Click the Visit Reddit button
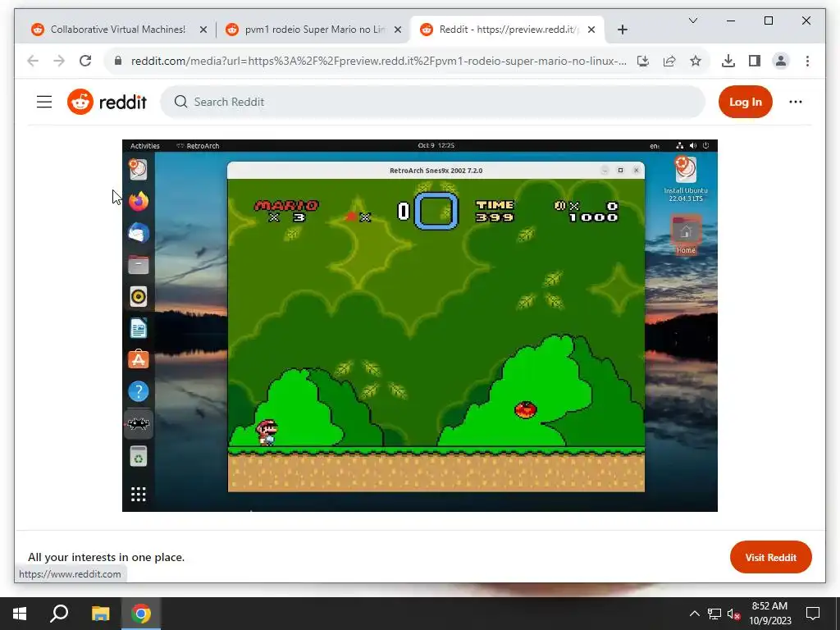Screen dimensions: 840x630 pyautogui.click(x=771, y=557)
